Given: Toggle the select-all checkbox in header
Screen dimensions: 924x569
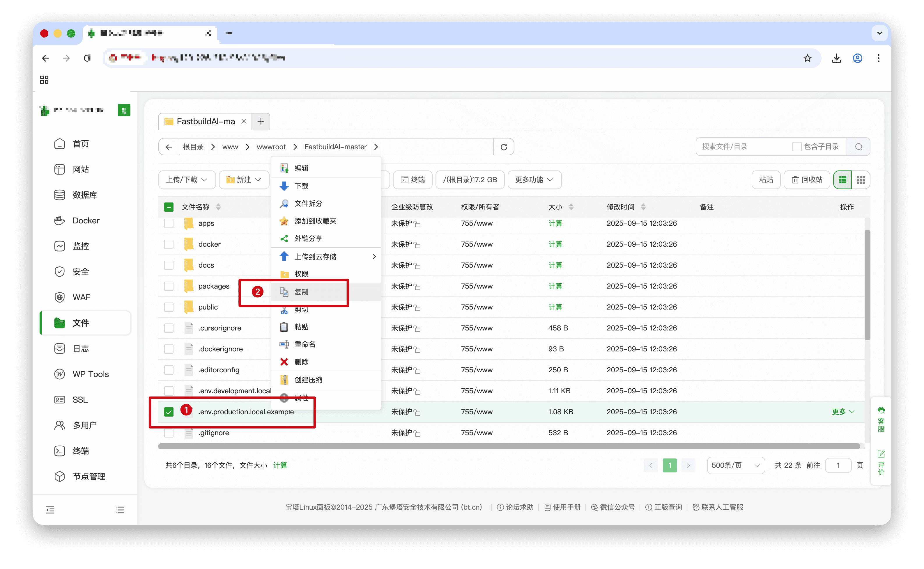Looking at the screenshot, I should [169, 207].
